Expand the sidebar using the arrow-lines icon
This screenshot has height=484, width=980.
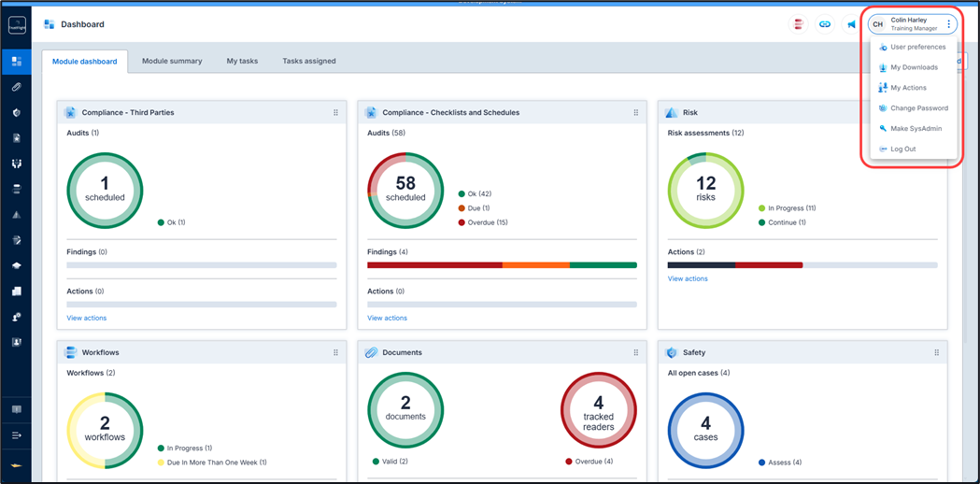pos(16,435)
